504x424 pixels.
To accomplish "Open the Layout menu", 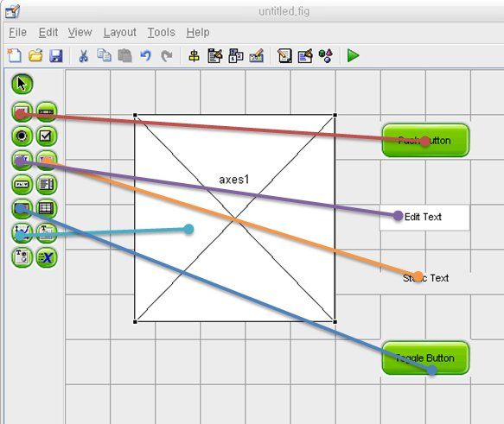I will [x=120, y=33].
